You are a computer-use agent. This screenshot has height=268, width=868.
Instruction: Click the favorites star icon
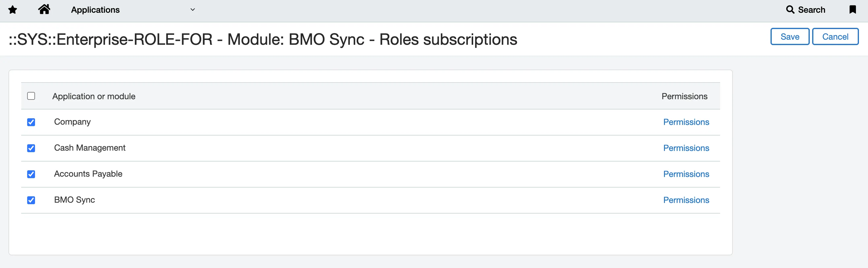point(13,10)
